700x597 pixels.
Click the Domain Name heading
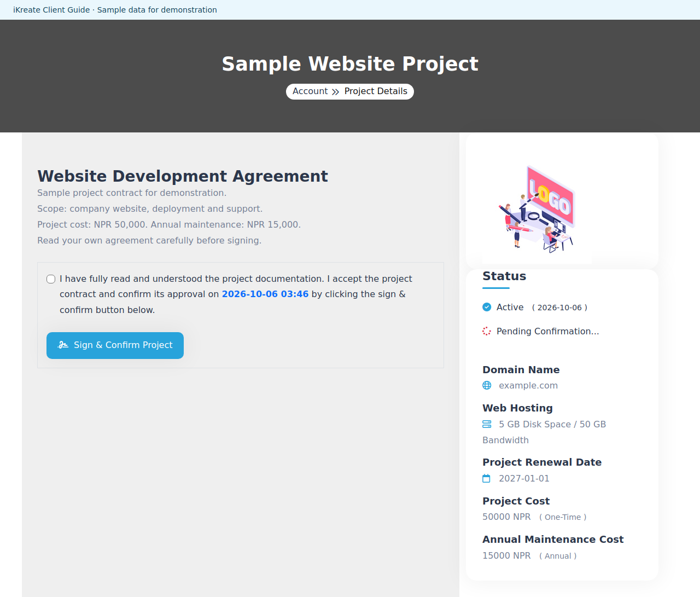coord(521,370)
